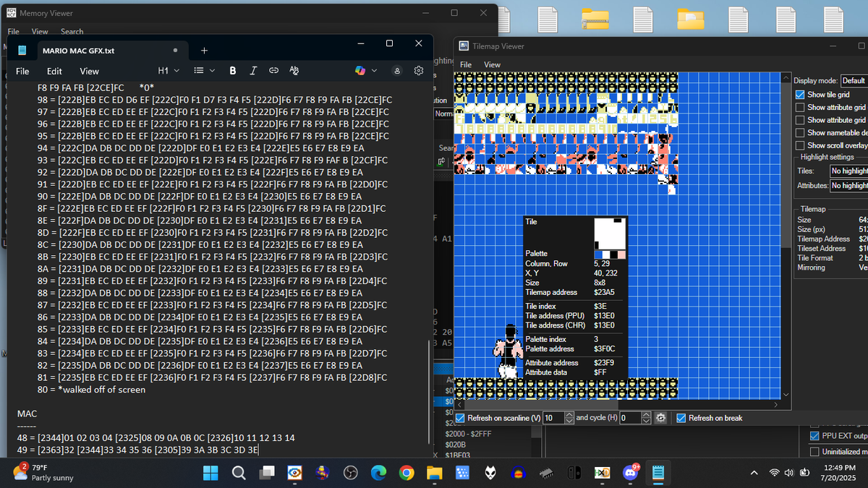Add a new Notepad tab

[x=204, y=51]
